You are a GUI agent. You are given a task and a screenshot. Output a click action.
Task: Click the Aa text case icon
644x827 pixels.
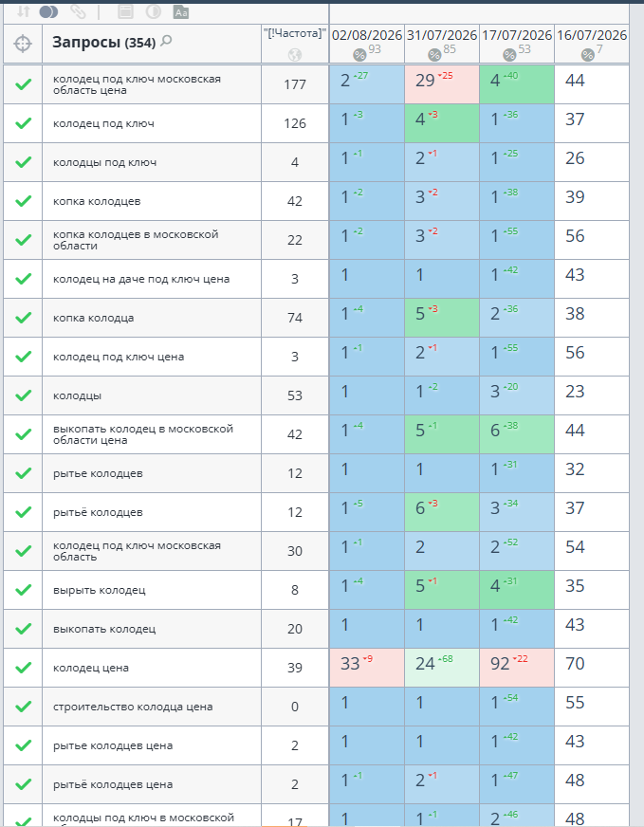[x=181, y=11]
